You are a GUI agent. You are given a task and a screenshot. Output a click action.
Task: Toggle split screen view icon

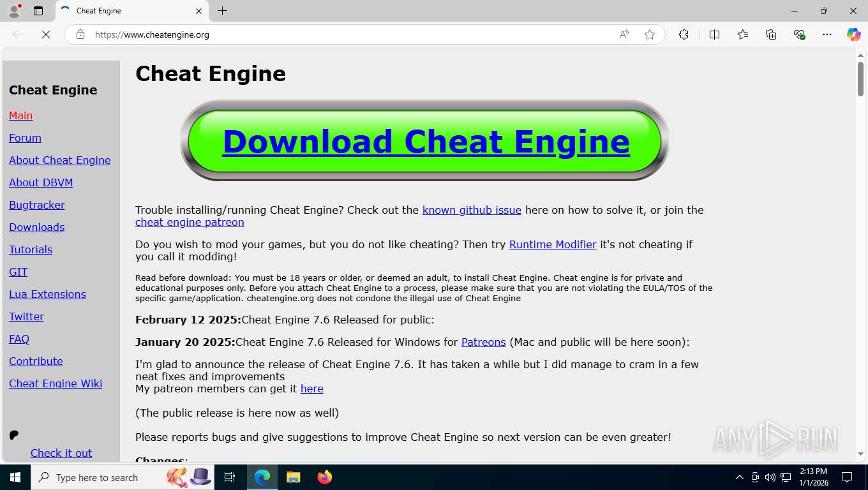click(x=714, y=34)
